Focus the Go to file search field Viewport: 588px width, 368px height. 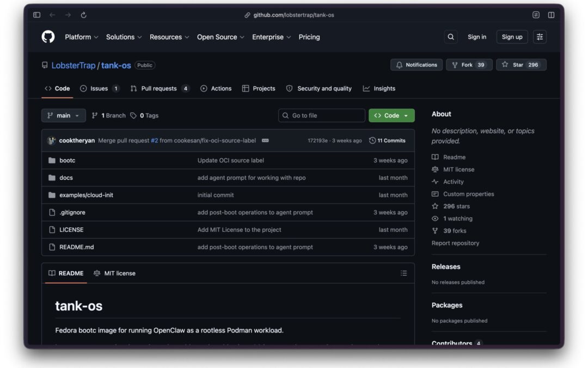322,116
